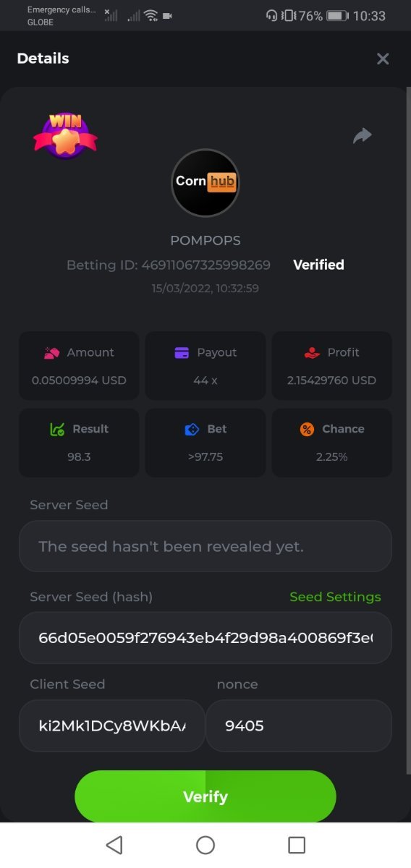Screen dimensions: 411x868
Task: Click the purple Payout card icon
Action: pos(182,353)
